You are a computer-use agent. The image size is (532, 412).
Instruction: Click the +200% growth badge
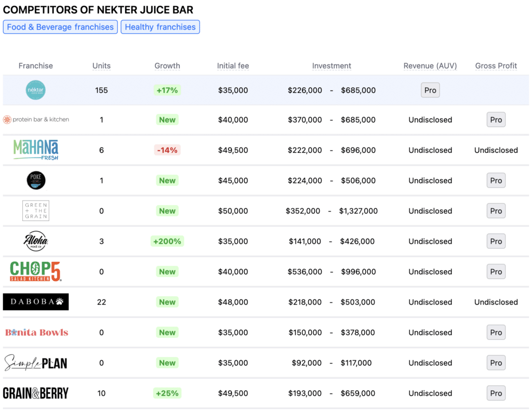167,241
